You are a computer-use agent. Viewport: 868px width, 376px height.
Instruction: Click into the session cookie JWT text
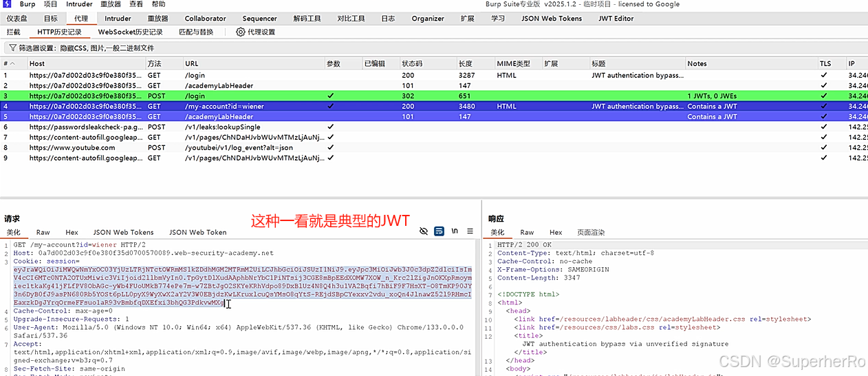pyautogui.click(x=243, y=286)
